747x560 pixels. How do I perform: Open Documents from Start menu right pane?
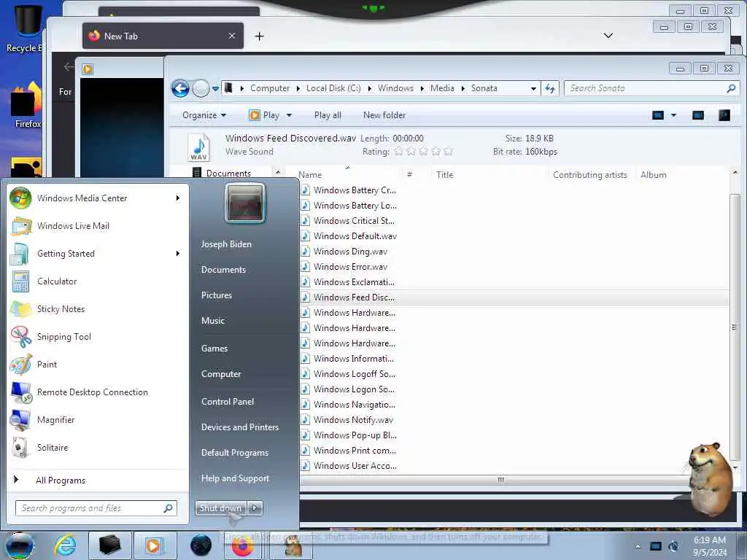coord(223,270)
